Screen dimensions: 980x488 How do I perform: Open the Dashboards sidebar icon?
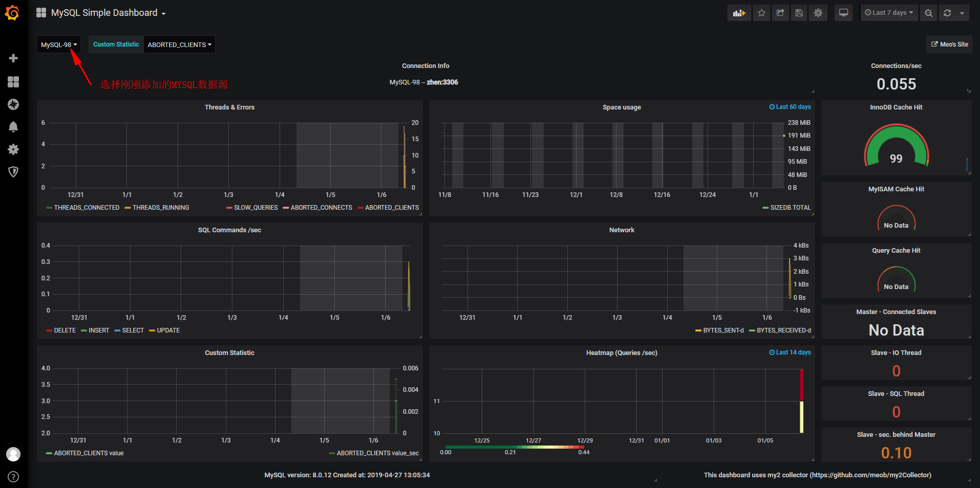pyautogui.click(x=13, y=82)
